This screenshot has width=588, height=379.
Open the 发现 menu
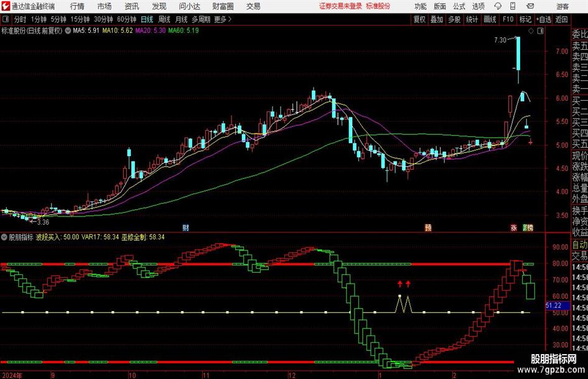click(x=159, y=6)
